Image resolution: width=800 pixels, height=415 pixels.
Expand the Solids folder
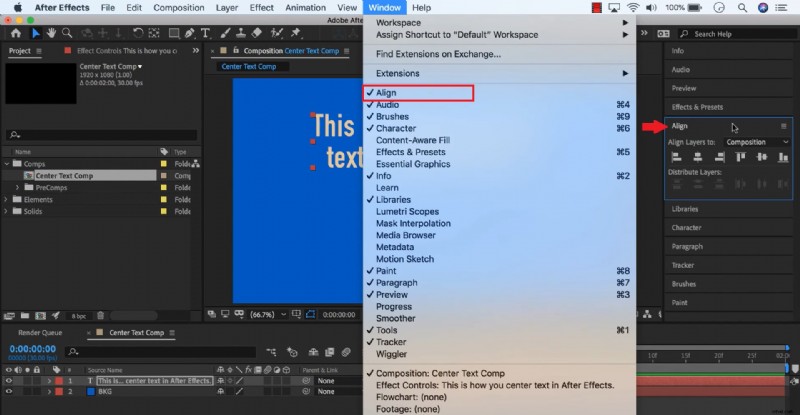pos(7,211)
